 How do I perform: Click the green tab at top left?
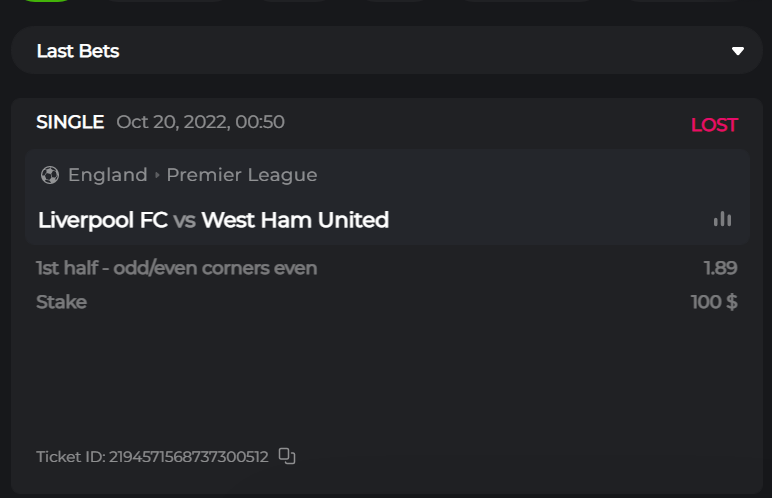(45, 1)
